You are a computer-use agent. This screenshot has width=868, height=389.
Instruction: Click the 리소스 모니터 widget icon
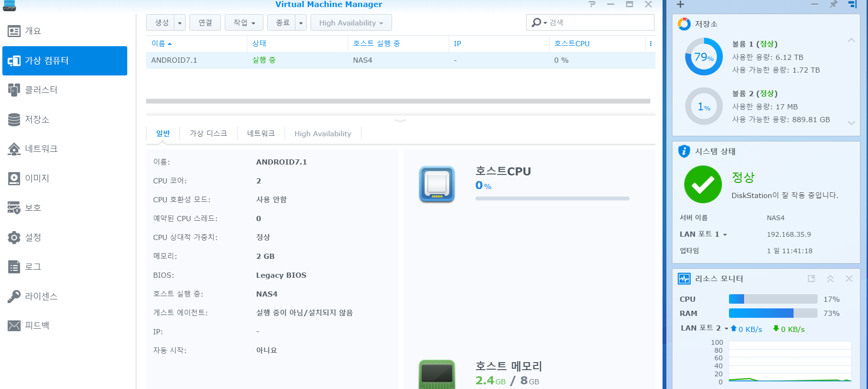[684, 279]
